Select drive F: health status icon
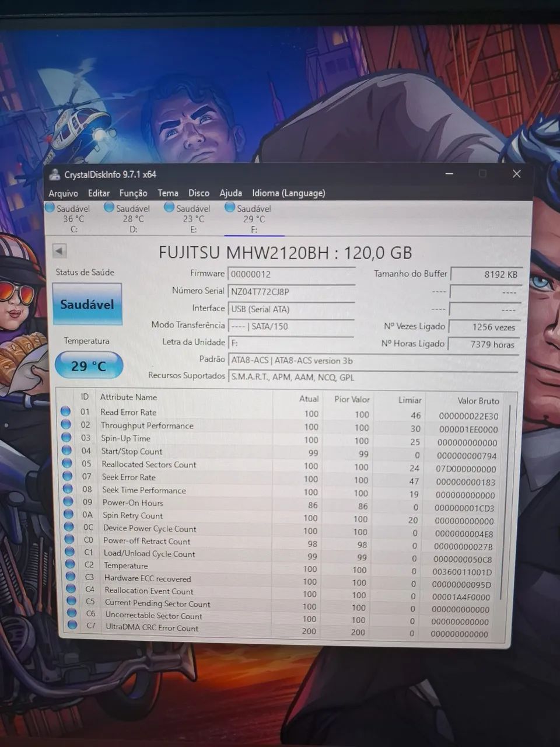560x747 pixels. click(230, 207)
